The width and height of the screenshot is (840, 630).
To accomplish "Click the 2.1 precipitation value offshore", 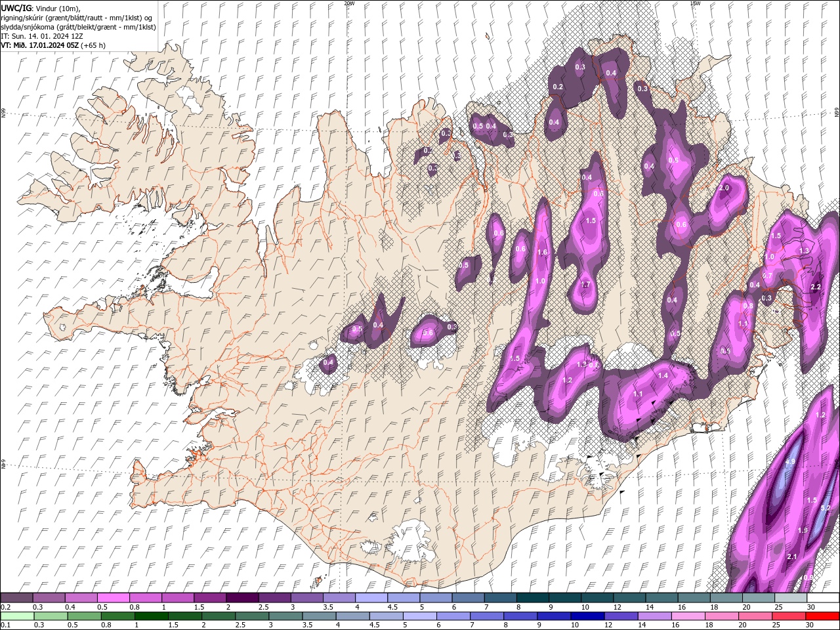I will coord(791,557).
